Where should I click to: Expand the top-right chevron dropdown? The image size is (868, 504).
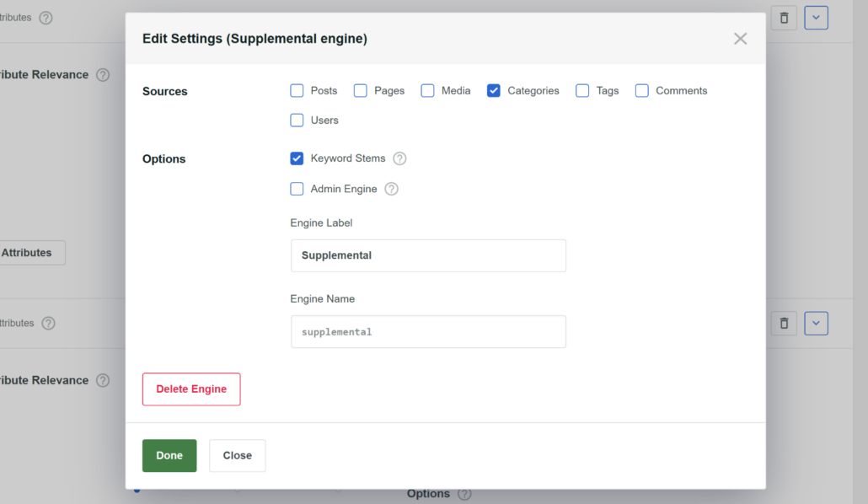tap(815, 17)
